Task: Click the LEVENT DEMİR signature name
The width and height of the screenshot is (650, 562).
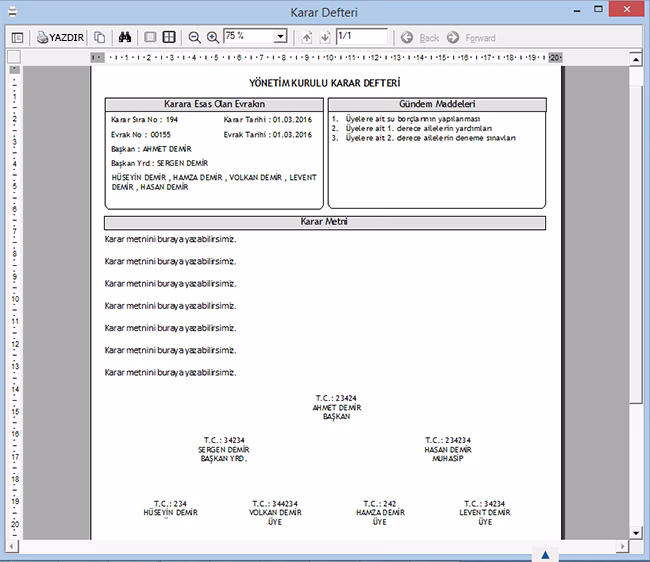Action: pyautogui.click(x=485, y=513)
